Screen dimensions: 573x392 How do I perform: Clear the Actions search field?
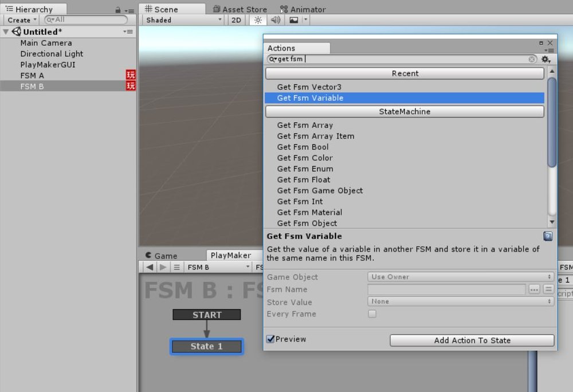pyautogui.click(x=532, y=59)
